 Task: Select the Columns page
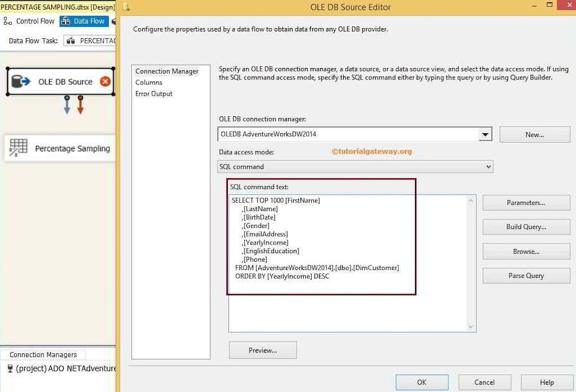click(148, 83)
